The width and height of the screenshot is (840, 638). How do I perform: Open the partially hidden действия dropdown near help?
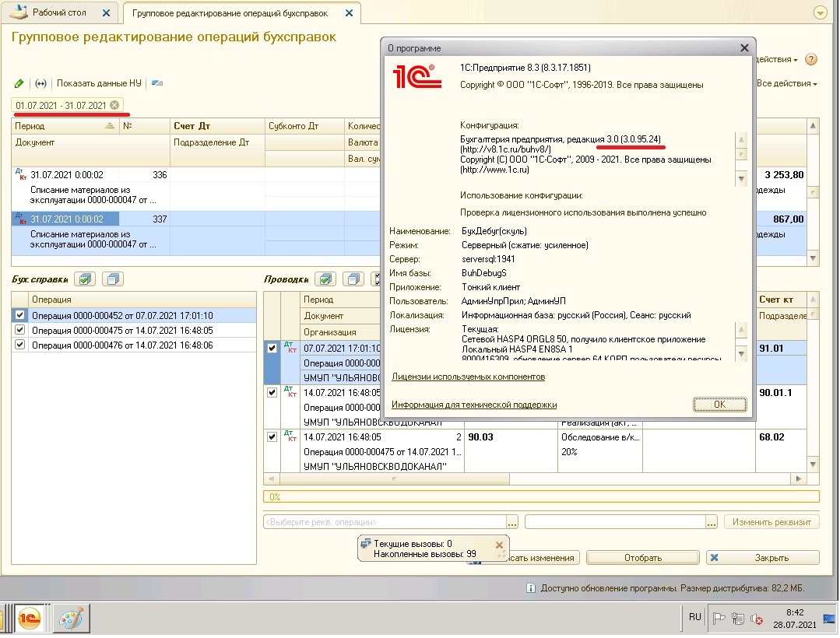tap(776, 59)
